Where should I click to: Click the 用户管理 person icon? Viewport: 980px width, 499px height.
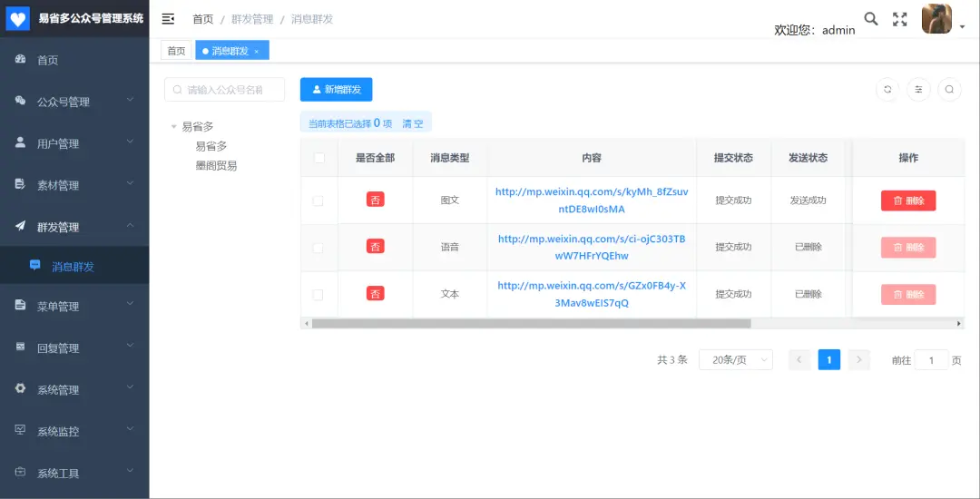tap(20, 142)
